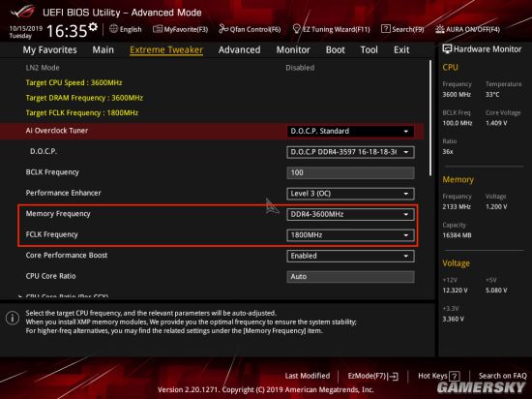Select the Ai Overclock Tuner row label
This screenshot has width=532, height=399.
57,131
